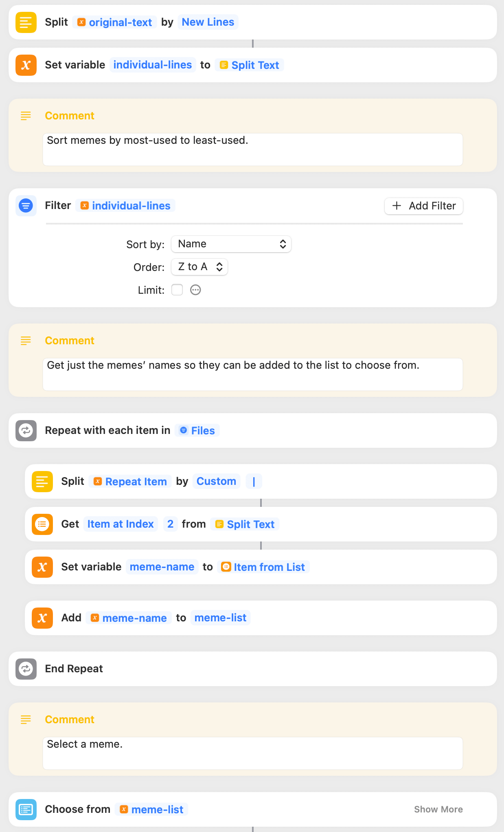The width and height of the screenshot is (504, 832).
Task: Click the Get Item at Index list icon
Action: 42,524
